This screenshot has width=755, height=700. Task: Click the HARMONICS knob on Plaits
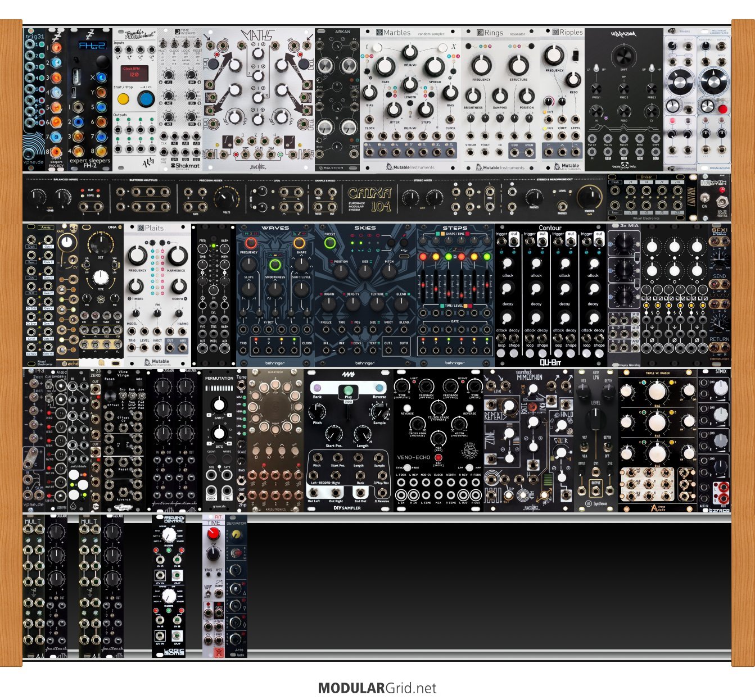click(x=177, y=256)
